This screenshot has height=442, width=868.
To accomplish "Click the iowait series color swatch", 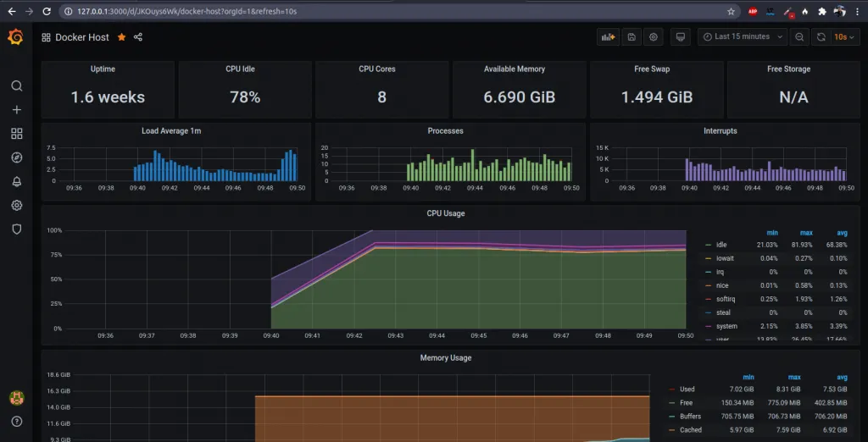I will click(x=708, y=258).
